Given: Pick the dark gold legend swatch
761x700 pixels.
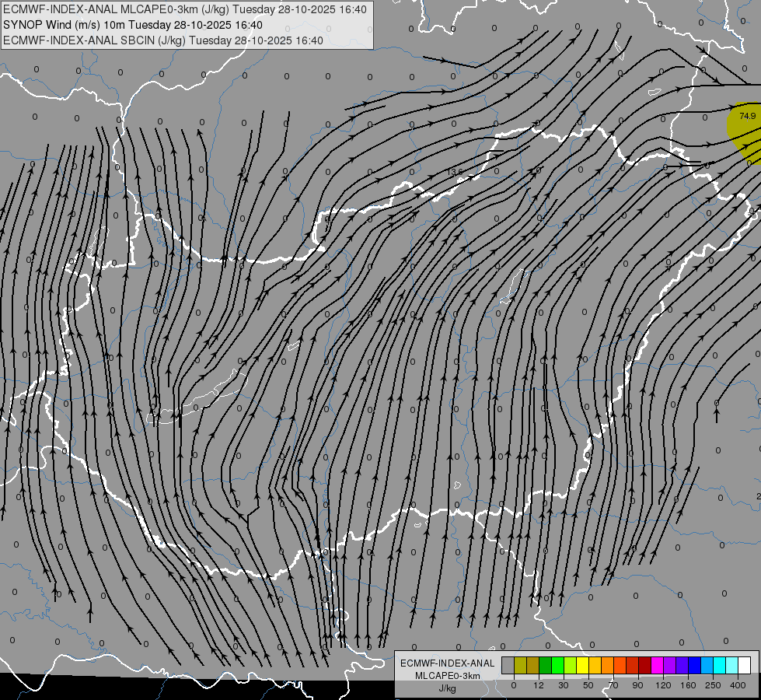Looking at the screenshot, I should [x=533, y=665].
